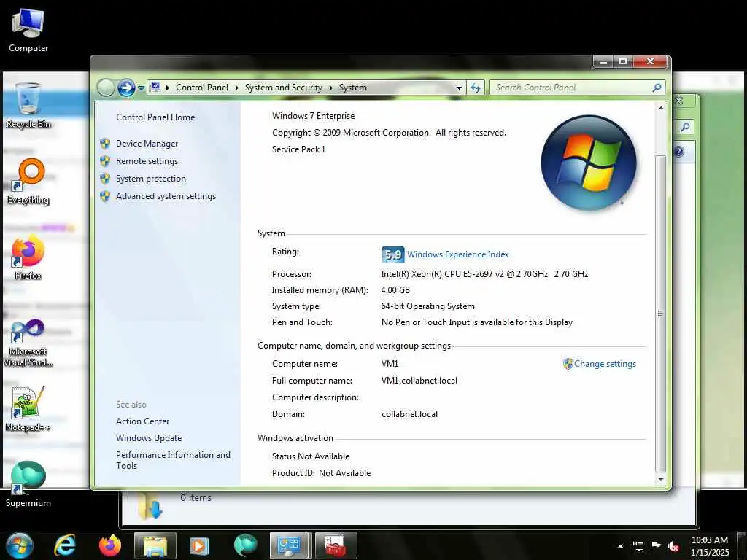Open the Action Center flag tray icon

click(656, 546)
